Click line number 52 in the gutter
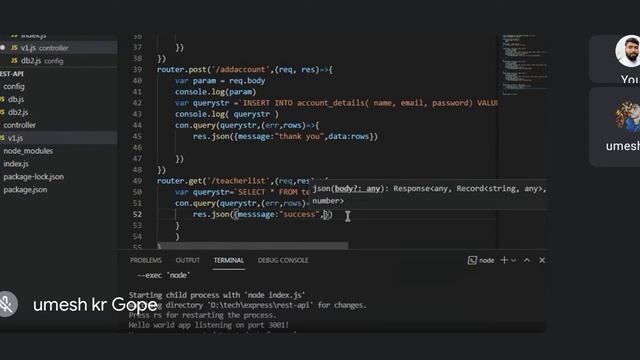Viewport: 640px width, 360px height. [137, 215]
